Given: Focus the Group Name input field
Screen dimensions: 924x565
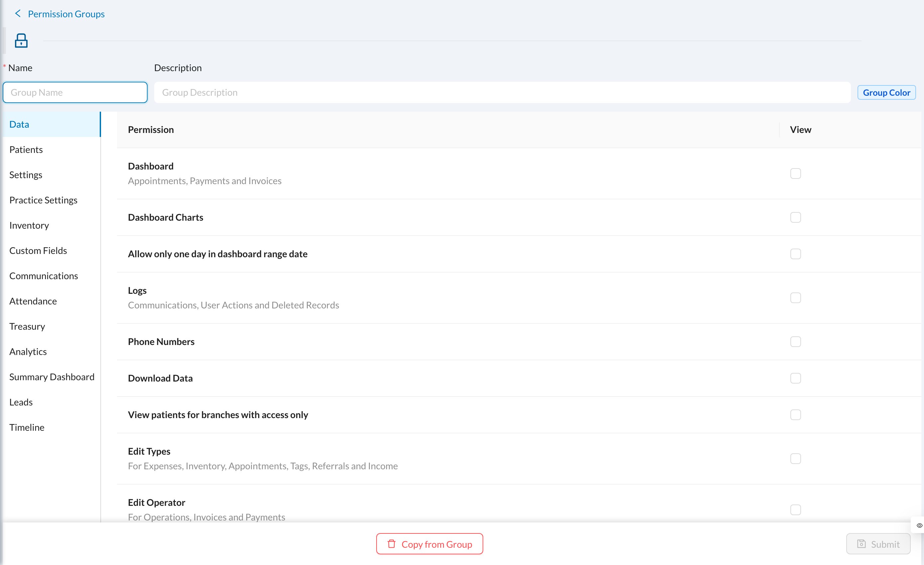Looking at the screenshot, I should (x=75, y=92).
